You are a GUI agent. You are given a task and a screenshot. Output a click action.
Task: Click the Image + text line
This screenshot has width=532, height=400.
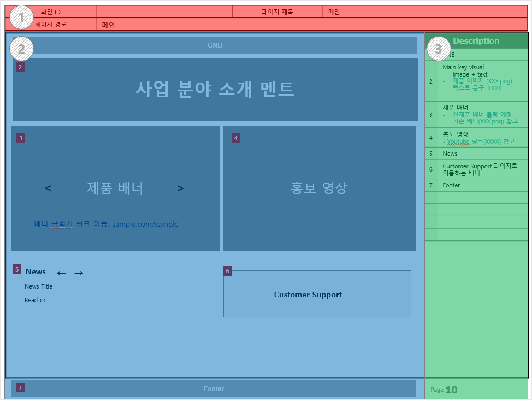click(470, 74)
